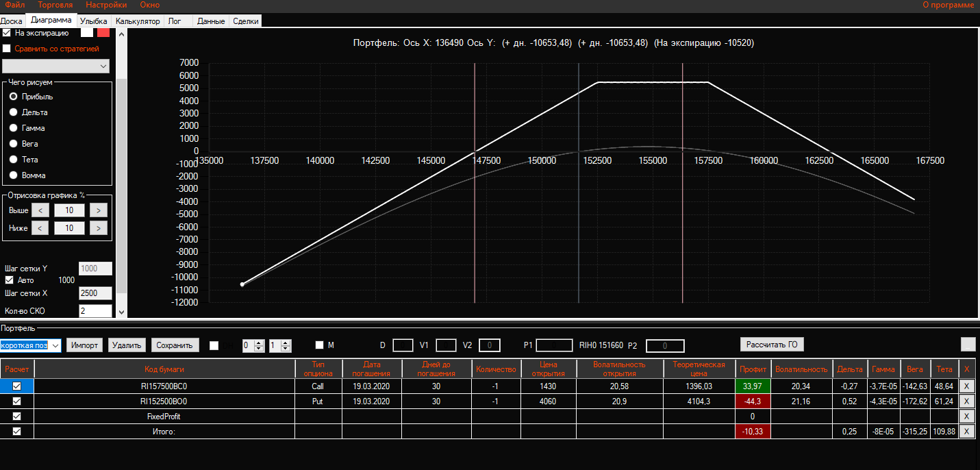Select the Прибыль radio button
Image resolution: width=980 pixels, height=470 pixels.
(x=13, y=97)
